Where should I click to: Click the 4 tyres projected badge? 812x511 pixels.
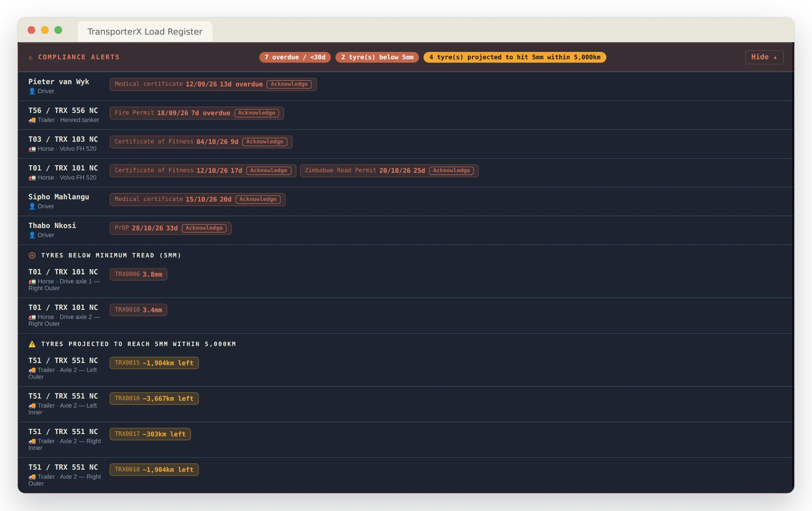(515, 57)
